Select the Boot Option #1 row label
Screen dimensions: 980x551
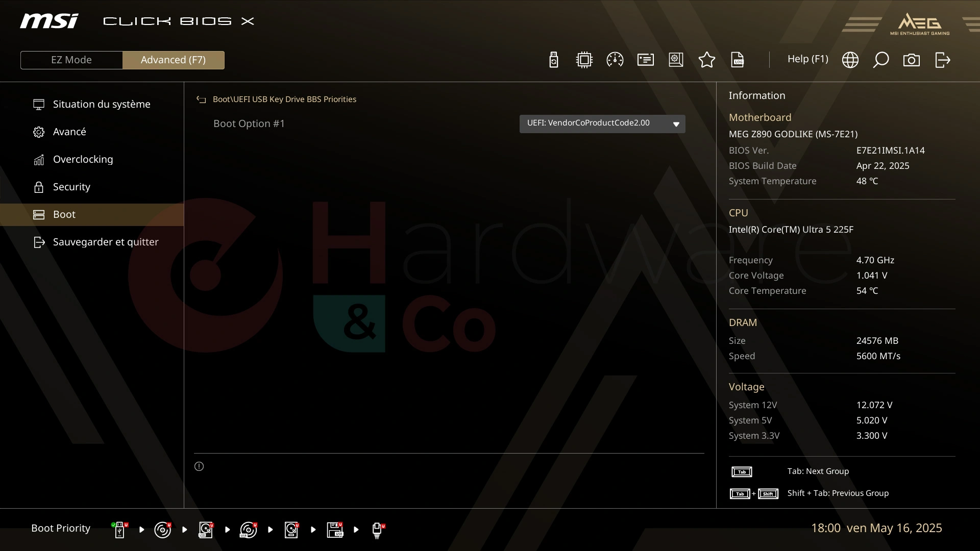[x=249, y=123]
